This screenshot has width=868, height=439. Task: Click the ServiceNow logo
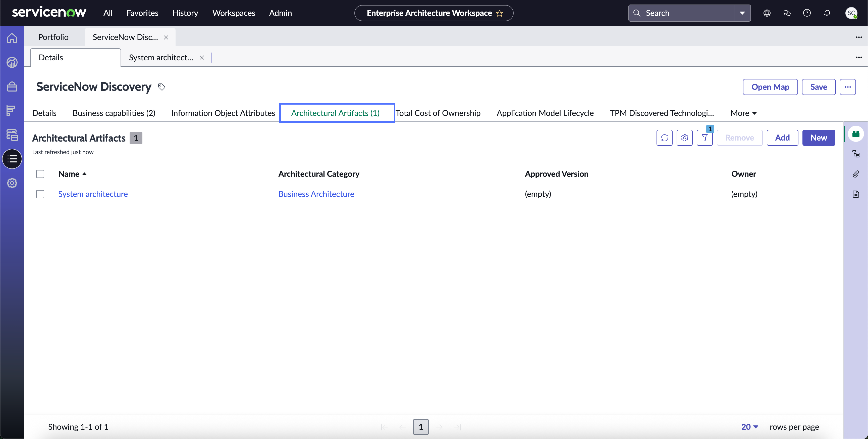(49, 13)
